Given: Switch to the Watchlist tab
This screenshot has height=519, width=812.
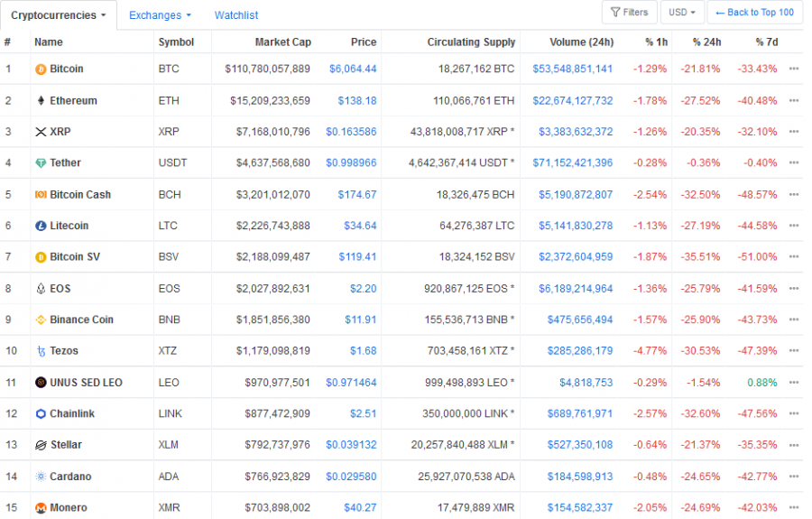Looking at the screenshot, I should 236,15.
